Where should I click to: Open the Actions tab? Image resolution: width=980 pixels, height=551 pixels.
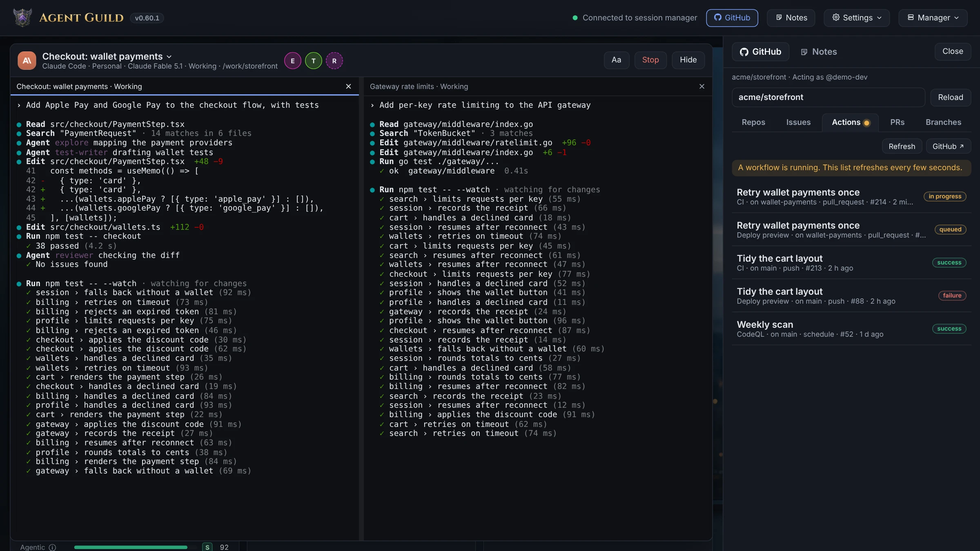point(850,122)
